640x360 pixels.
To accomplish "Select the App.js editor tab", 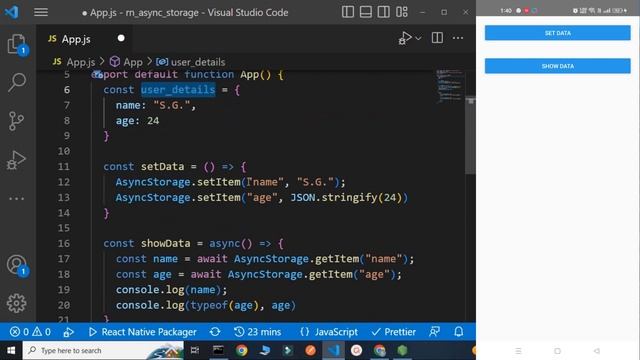I will point(84,39).
